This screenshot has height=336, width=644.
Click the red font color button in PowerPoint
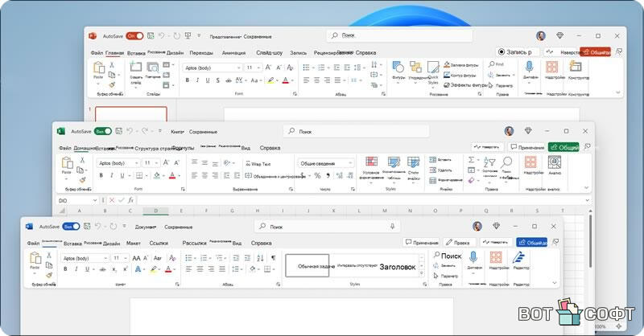[x=286, y=80]
